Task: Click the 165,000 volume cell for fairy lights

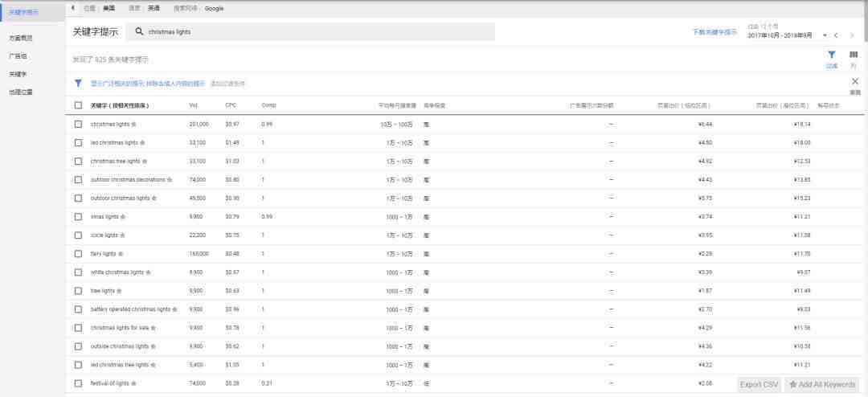Action: click(x=199, y=254)
